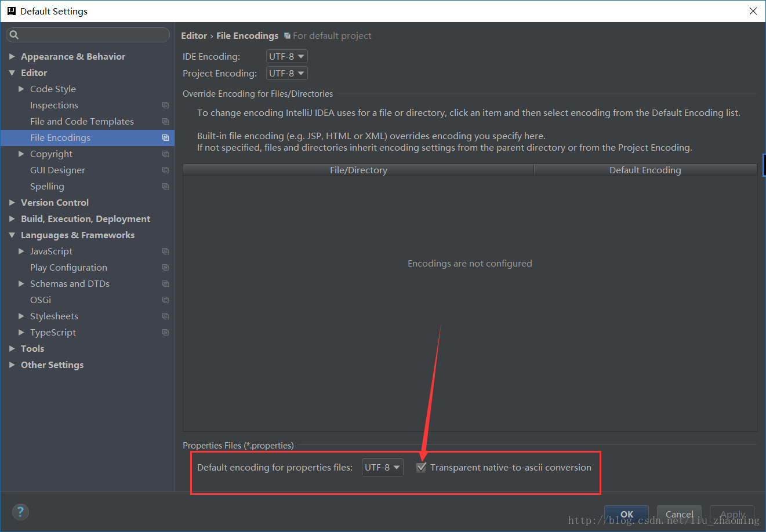Image resolution: width=766 pixels, height=532 pixels.
Task: Open the Project Encoding dropdown
Action: click(x=286, y=73)
